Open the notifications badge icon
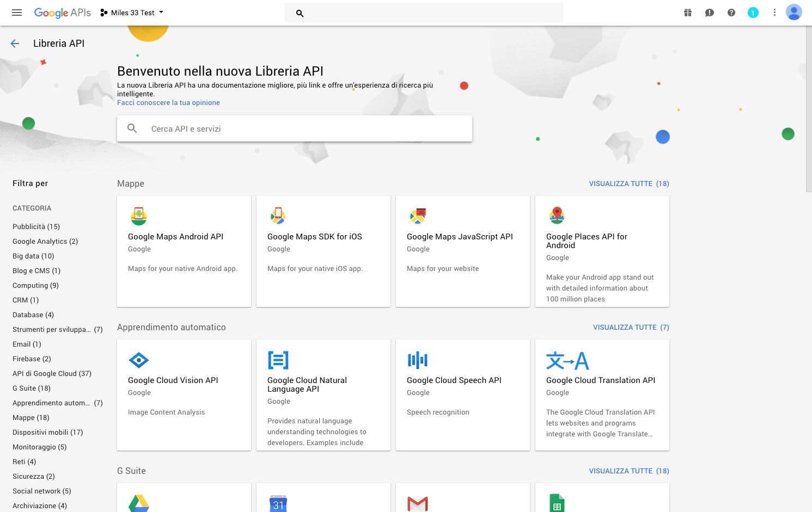 (x=753, y=13)
